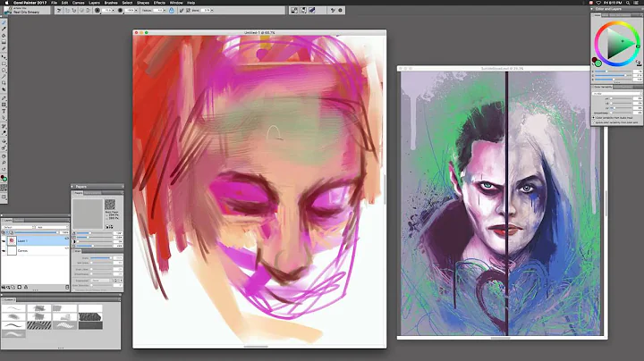Open the color variability mode dropdown
Screen dimensions: 644x361
616,94
